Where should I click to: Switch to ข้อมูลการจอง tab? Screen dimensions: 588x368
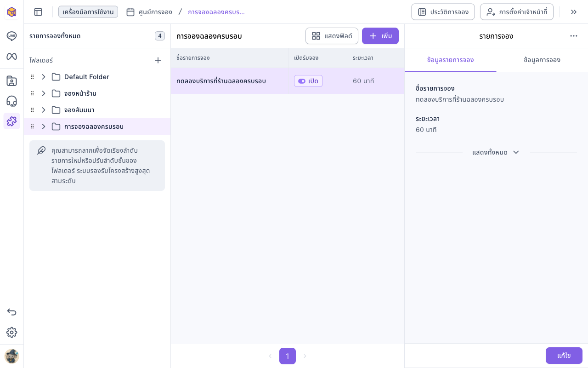[x=542, y=60]
